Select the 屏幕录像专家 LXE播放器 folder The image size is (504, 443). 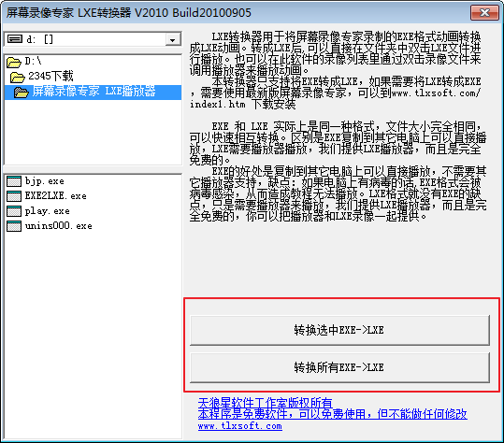coord(94,92)
